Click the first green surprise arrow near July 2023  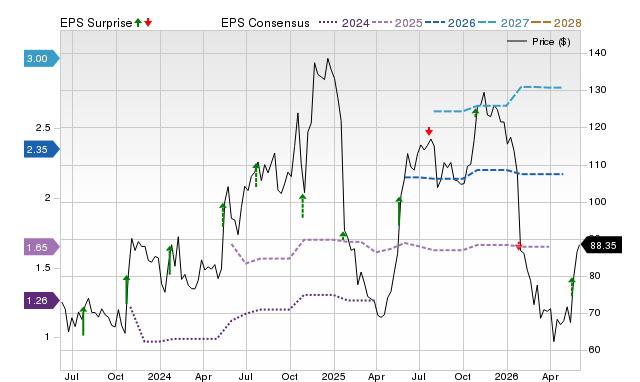pyautogui.click(x=83, y=321)
